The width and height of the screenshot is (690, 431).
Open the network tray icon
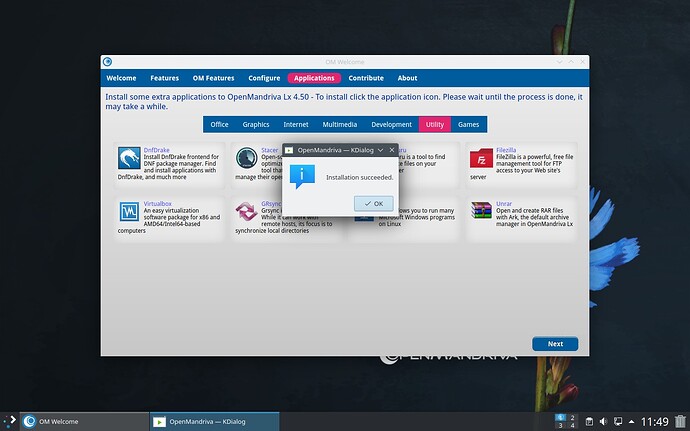618,422
